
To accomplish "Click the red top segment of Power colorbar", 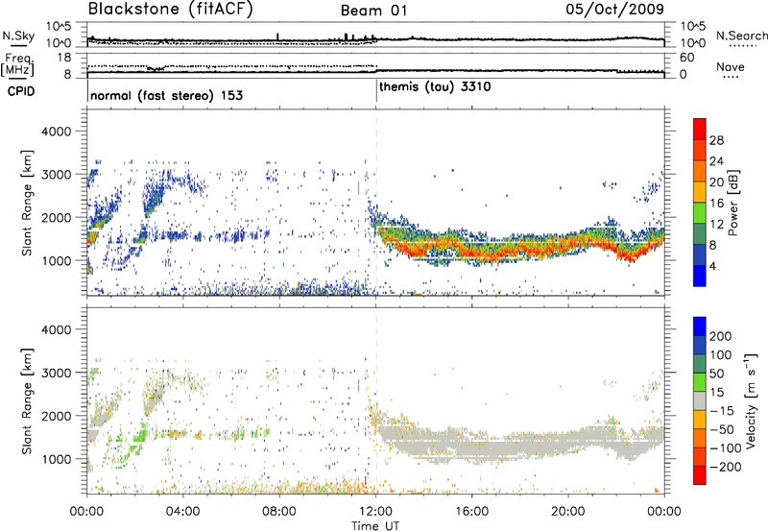I will tap(700, 130).
